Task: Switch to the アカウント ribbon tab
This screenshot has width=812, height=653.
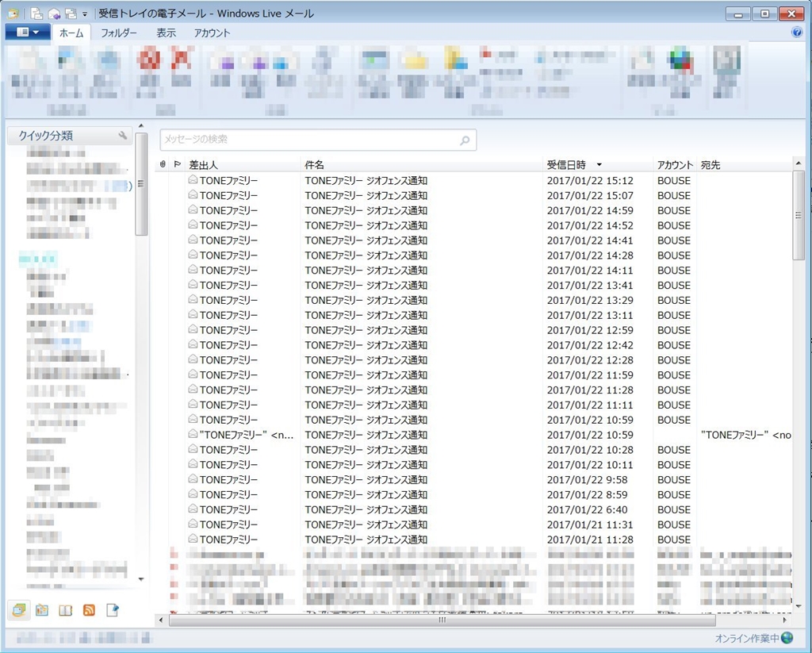Action: [212, 33]
